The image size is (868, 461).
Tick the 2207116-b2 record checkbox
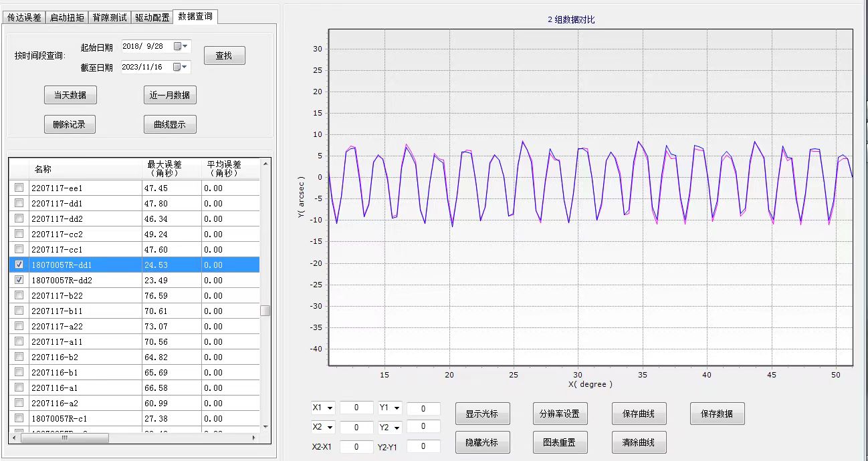[x=19, y=357]
